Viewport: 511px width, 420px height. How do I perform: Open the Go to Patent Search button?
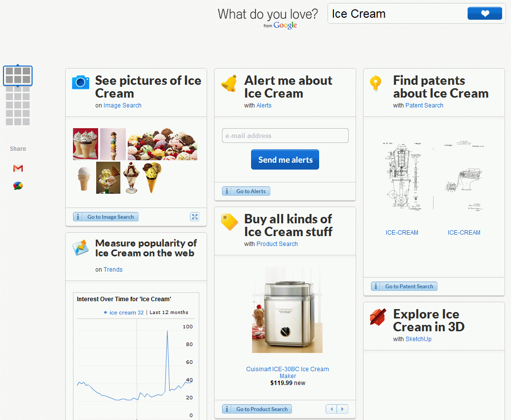click(x=404, y=286)
